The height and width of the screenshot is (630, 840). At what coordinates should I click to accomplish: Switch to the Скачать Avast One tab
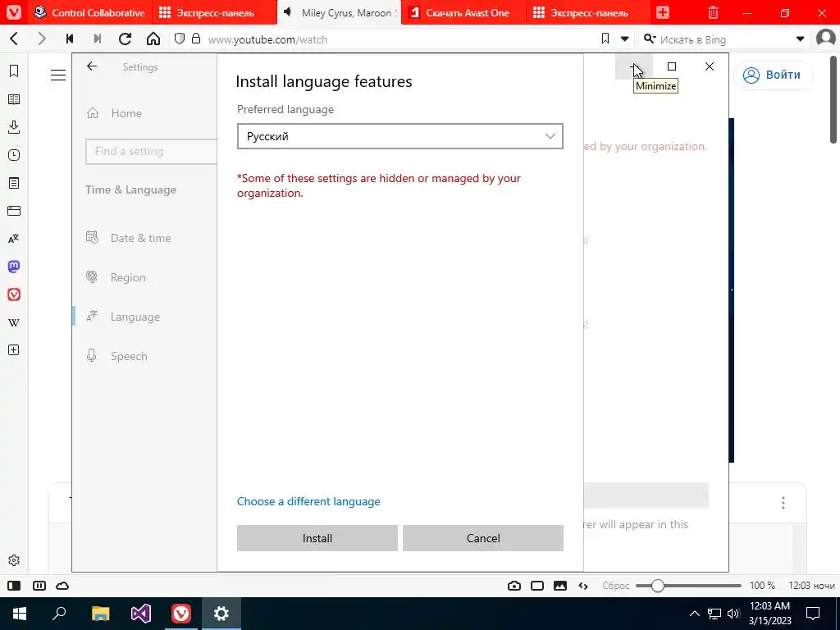click(x=463, y=12)
